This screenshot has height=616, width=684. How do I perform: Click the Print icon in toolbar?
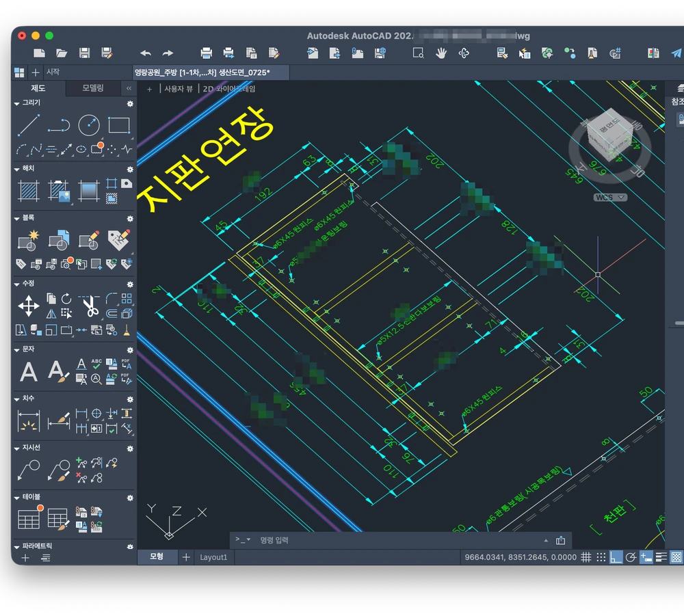(x=207, y=53)
